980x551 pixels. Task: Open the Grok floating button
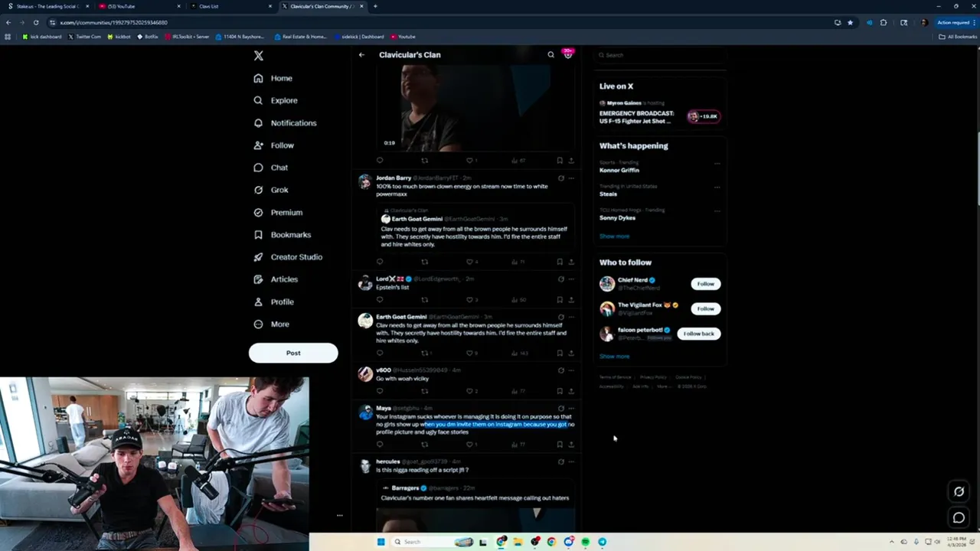[x=959, y=491]
